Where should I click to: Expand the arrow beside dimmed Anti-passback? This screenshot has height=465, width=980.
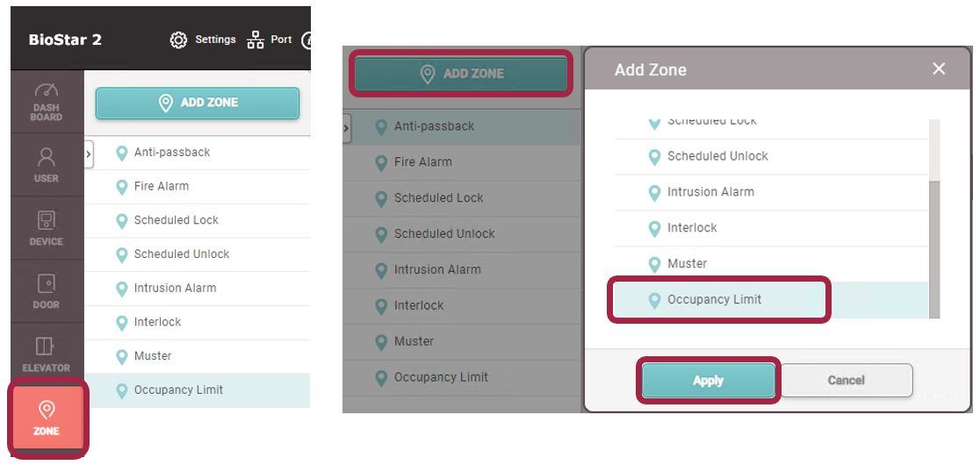click(346, 128)
